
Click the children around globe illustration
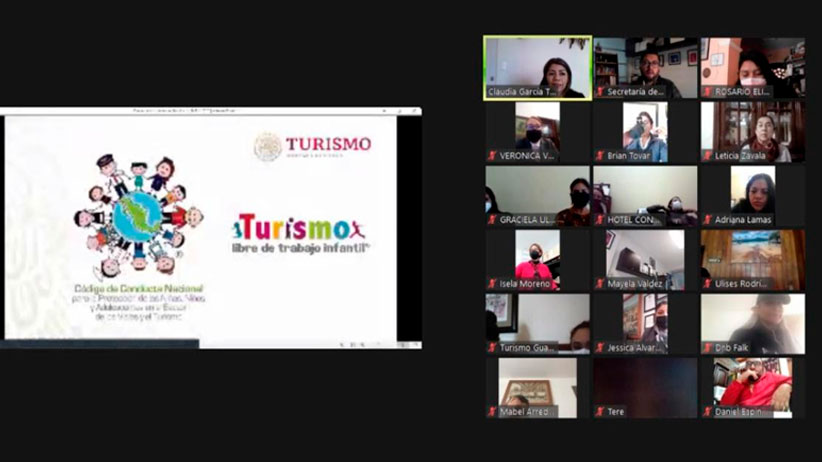click(137, 215)
